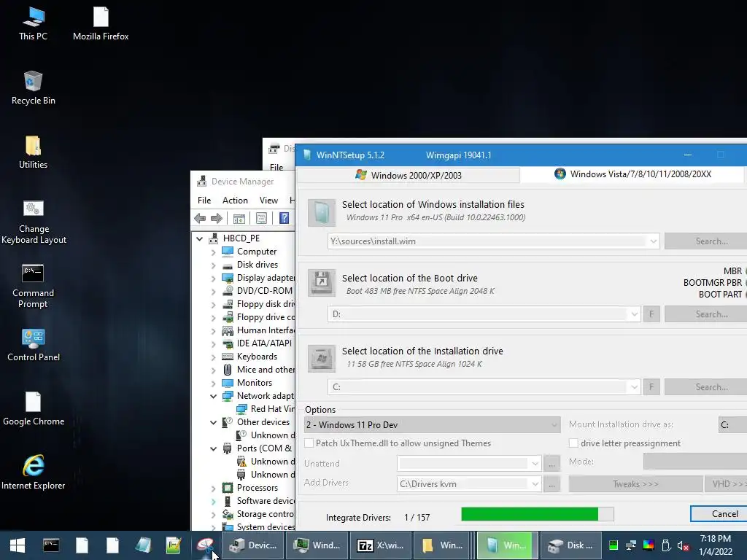Click Search button for Installation drive
This screenshot has width=747, height=560.
click(707, 387)
